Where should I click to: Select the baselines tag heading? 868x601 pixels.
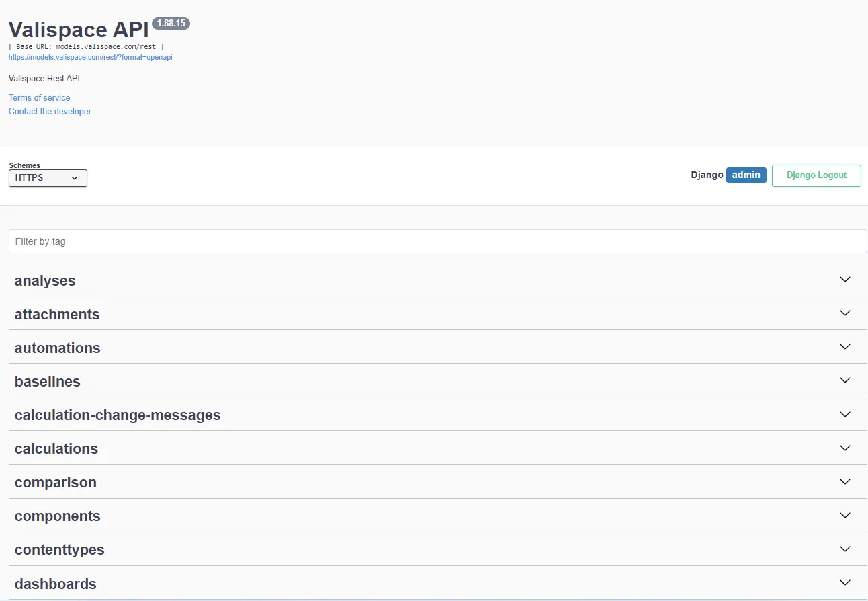(x=48, y=381)
